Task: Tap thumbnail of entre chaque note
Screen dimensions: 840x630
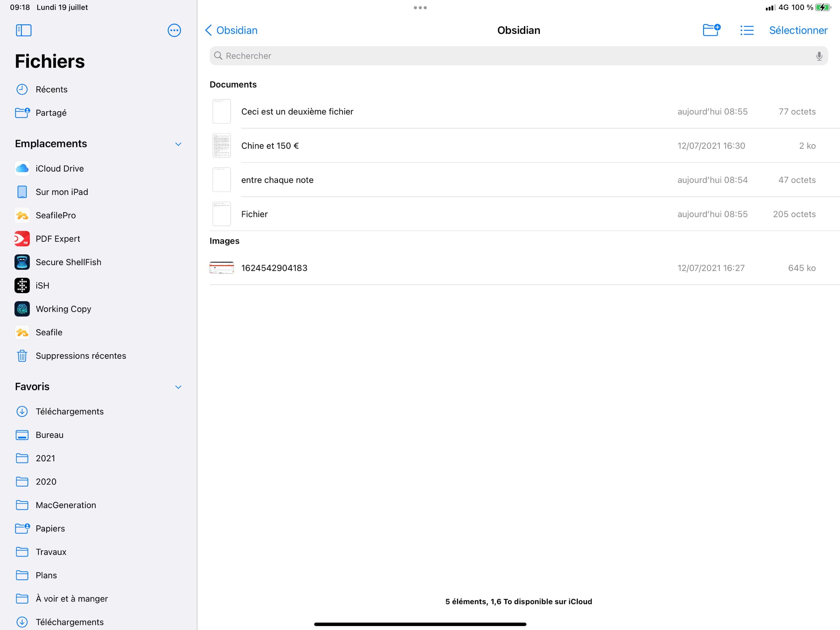Action: pyautogui.click(x=221, y=180)
